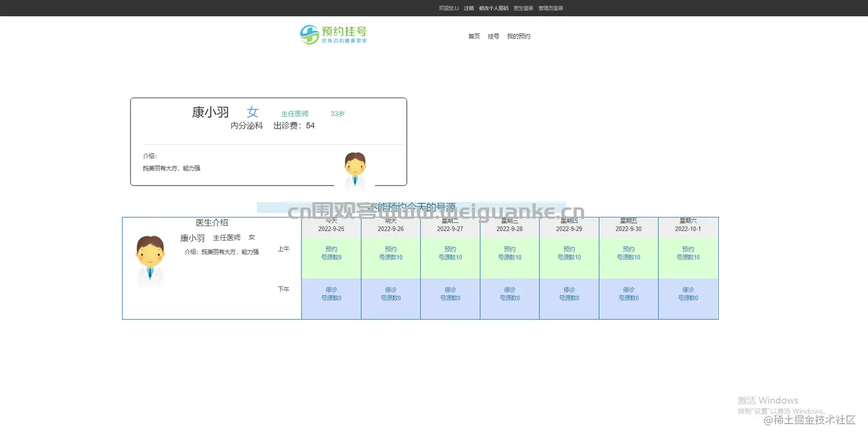The image size is (868, 438).
Task: Click the 上午 row label
Action: [x=284, y=249]
